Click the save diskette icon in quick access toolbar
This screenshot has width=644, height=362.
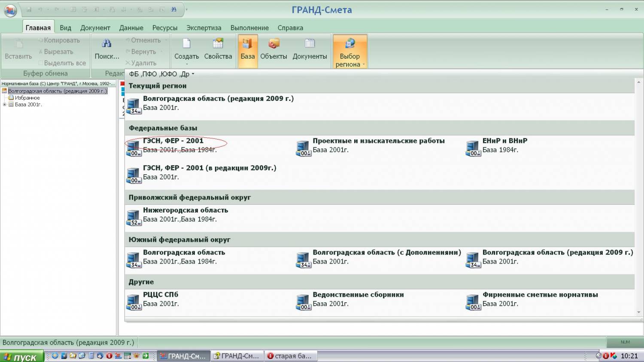[x=29, y=9]
